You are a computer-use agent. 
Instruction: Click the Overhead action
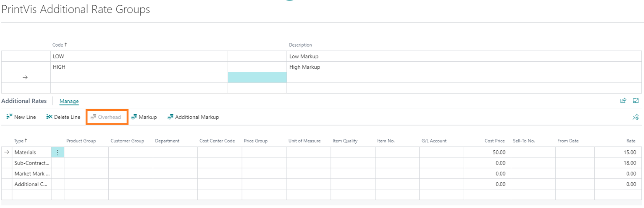tap(106, 117)
